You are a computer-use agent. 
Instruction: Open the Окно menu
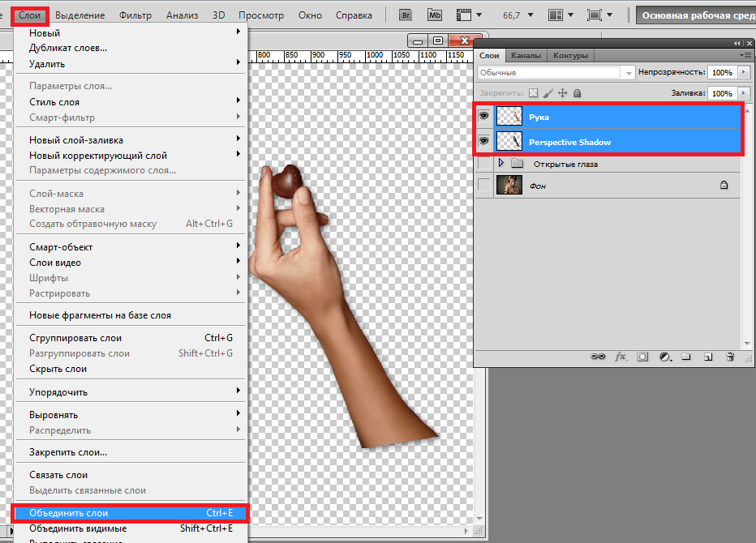click(310, 15)
